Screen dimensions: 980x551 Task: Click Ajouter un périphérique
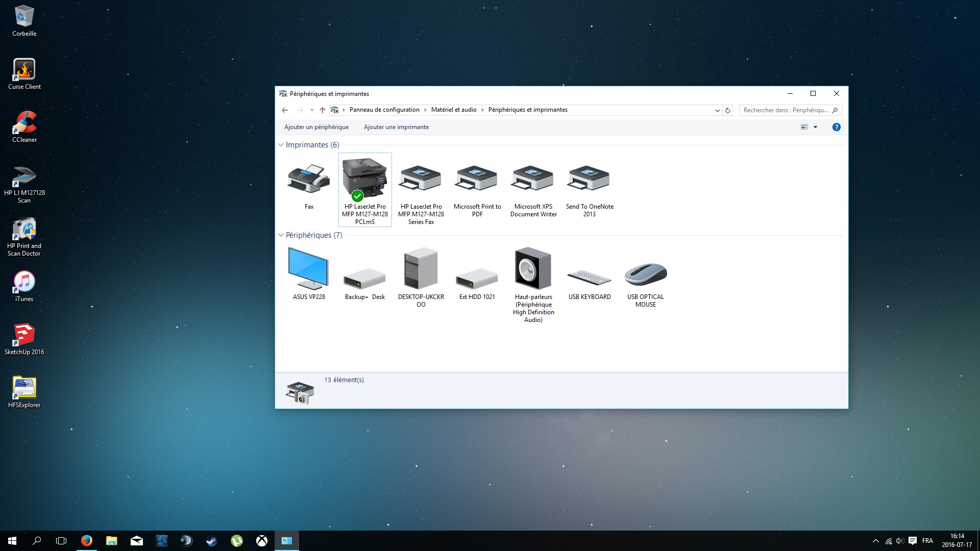tap(316, 127)
